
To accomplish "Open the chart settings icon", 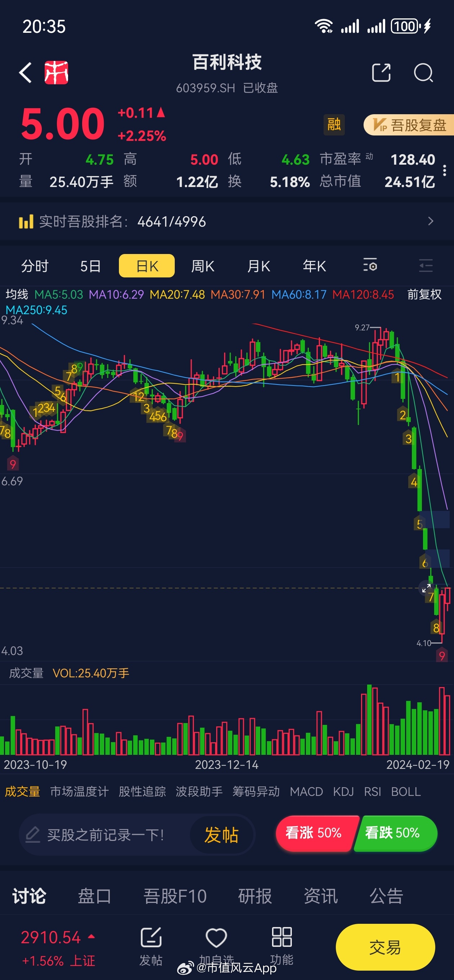I will tap(370, 265).
